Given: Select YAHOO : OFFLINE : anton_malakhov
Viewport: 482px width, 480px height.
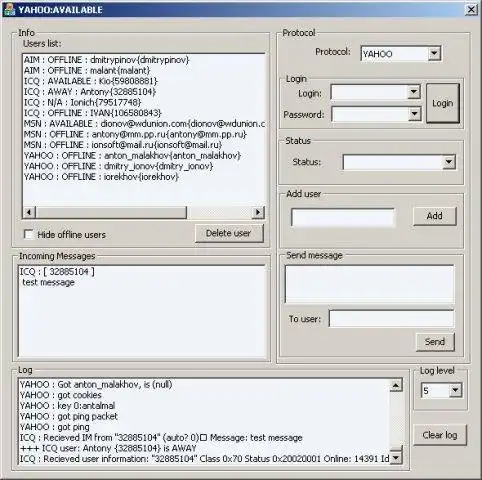Looking at the screenshot, I should (x=132, y=156).
